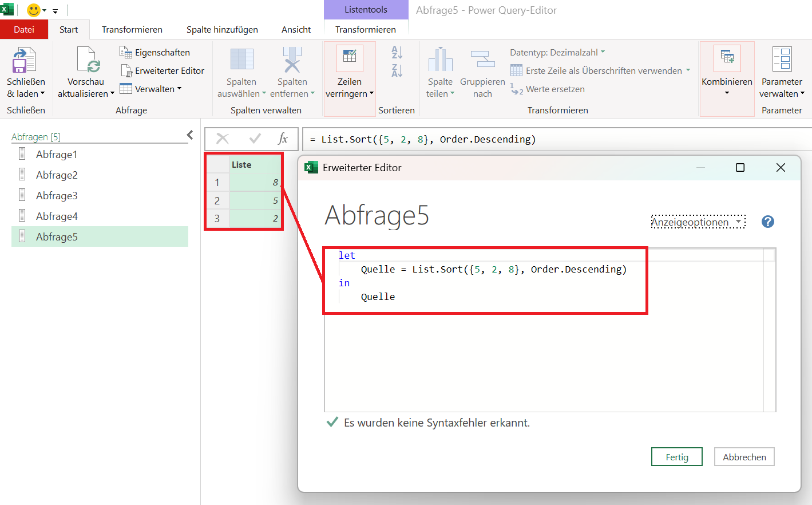
Task: Switch to the Start tab
Action: (69, 29)
